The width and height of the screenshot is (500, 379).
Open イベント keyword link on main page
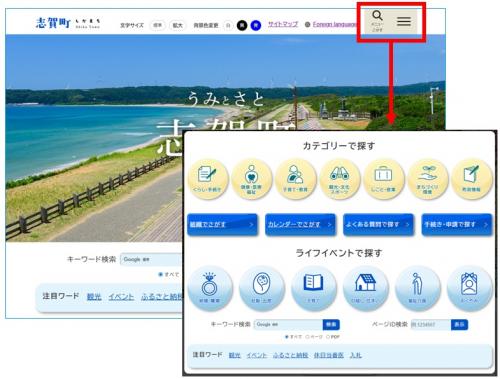[121, 296]
